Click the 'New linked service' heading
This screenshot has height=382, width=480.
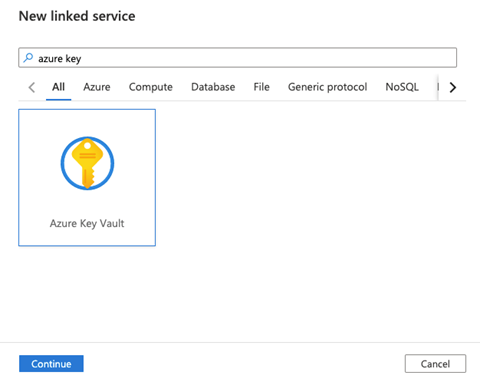[x=77, y=16]
